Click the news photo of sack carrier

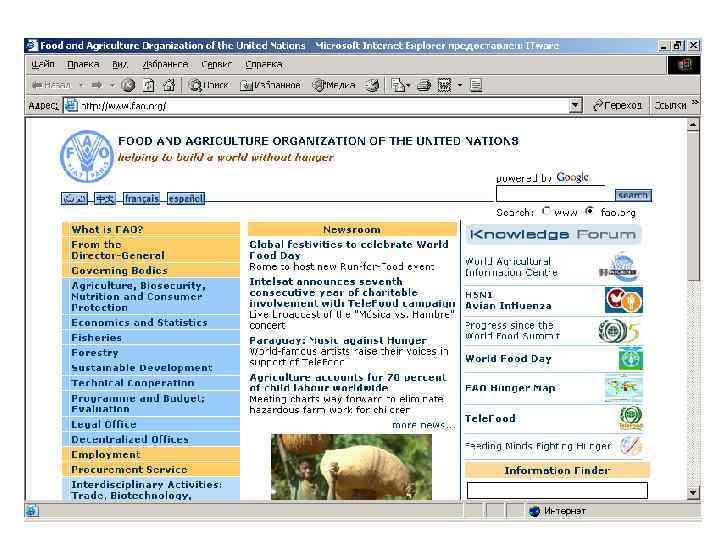point(351,467)
